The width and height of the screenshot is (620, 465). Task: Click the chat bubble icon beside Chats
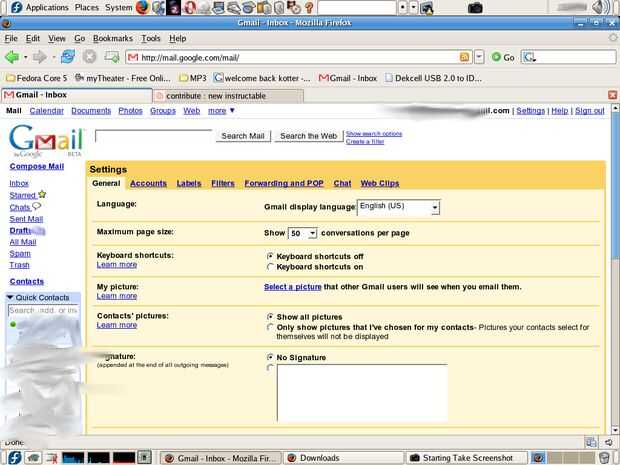(x=37, y=206)
